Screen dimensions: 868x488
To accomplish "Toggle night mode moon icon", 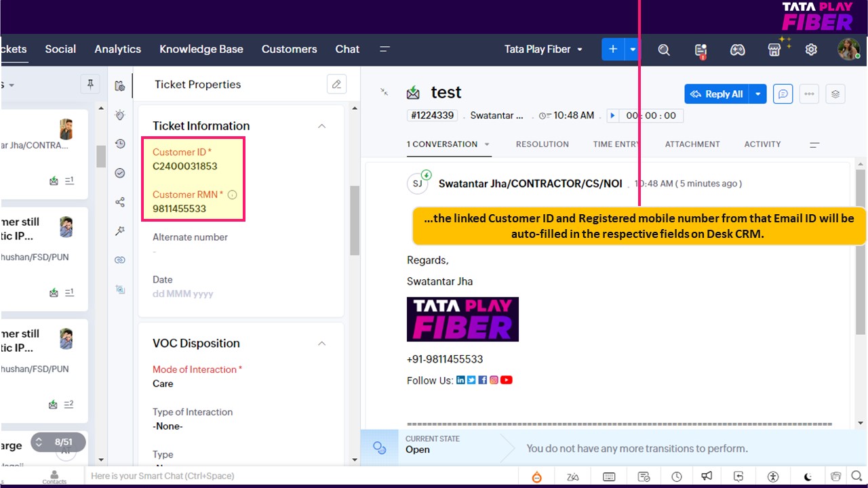I will 808,476.
